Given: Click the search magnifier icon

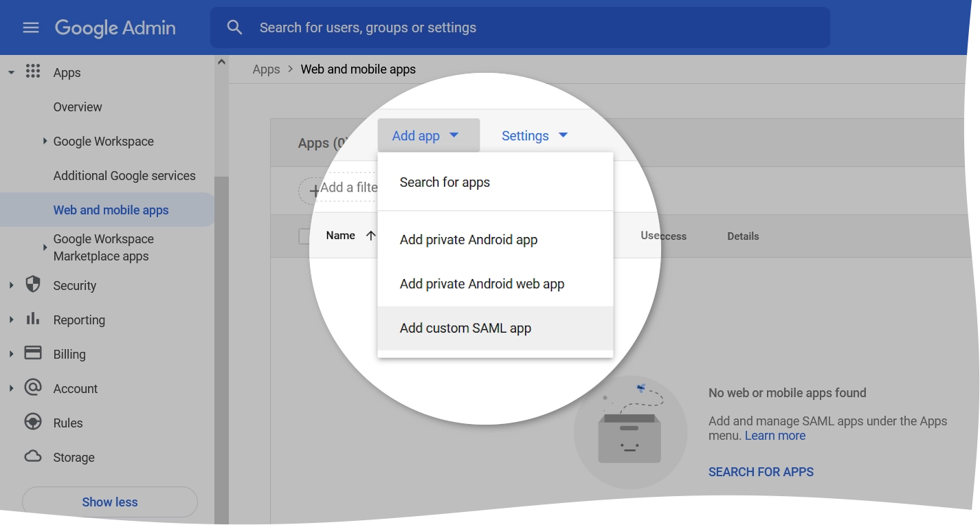Looking at the screenshot, I should 234,27.
